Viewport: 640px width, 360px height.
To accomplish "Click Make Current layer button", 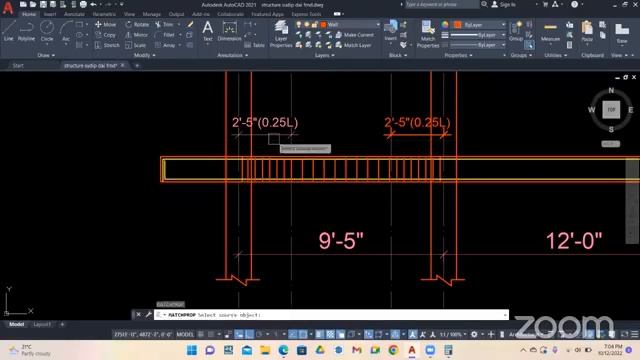I will pos(354,35).
